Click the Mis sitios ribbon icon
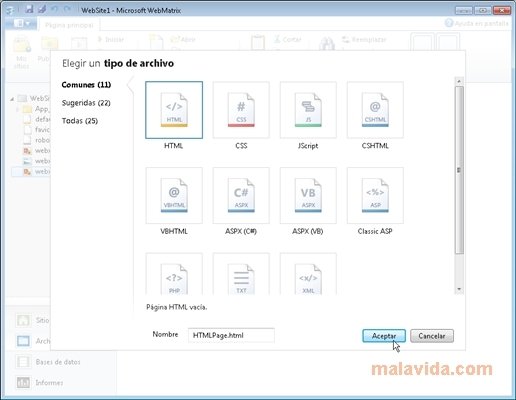Image resolution: width=516 pixels, height=400 pixels. (22, 52)
